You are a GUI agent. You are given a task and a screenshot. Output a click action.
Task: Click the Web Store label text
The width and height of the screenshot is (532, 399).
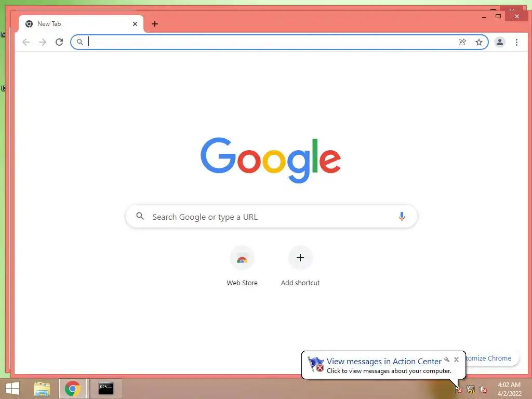[x=242, y=283]
